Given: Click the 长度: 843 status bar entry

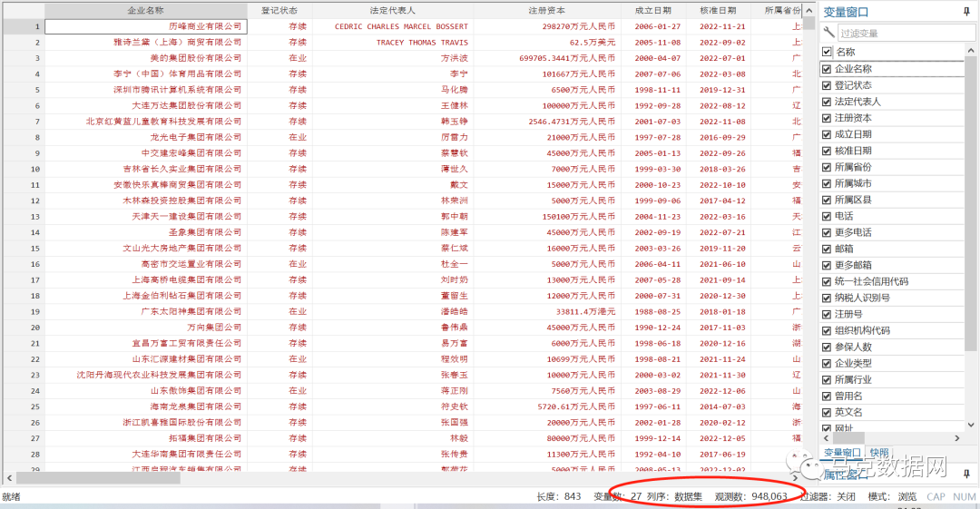Looking at the screenshot, I should click(x=558, y=496).
